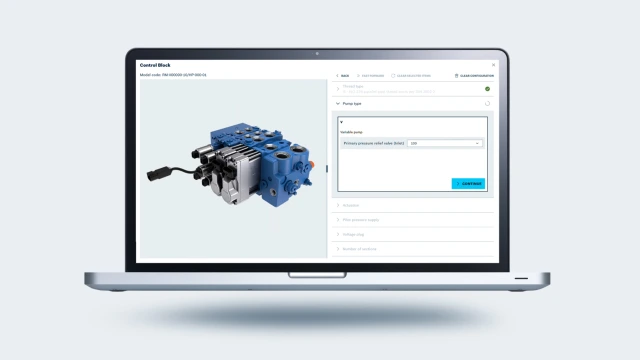Open the Primary pressure relief valve dropdown
Image resolution: width=640 pixels, height=360 pixels.
444,143
